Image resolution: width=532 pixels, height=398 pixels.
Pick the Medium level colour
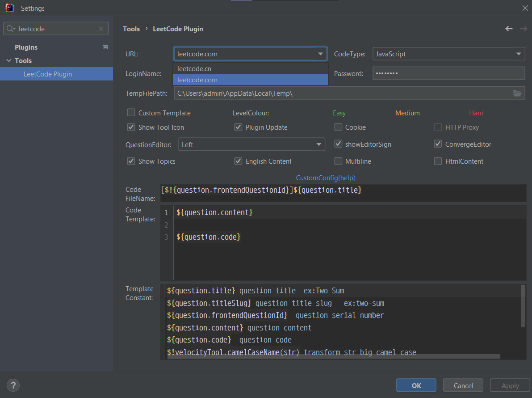pos(407,113)
